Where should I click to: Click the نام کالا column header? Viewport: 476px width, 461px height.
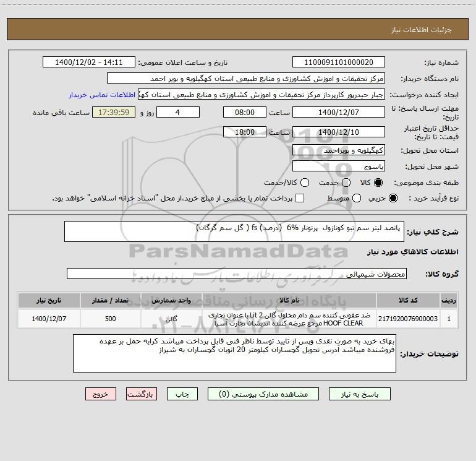point(289,300)
